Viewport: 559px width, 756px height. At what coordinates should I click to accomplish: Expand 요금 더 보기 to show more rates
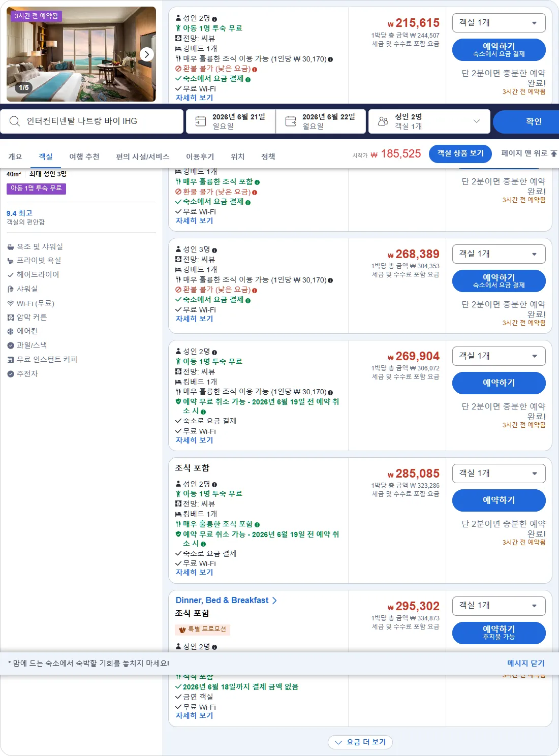point(360,742)
